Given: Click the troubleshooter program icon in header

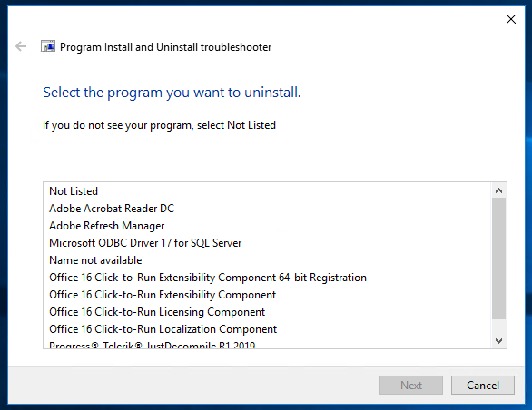Looking at the screenshot, I should [x=48, y=46].
